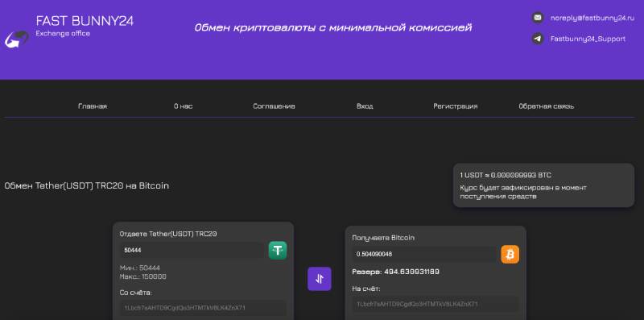
Task: Click the Получаете Bitcoin label
Action: (383, 238)
